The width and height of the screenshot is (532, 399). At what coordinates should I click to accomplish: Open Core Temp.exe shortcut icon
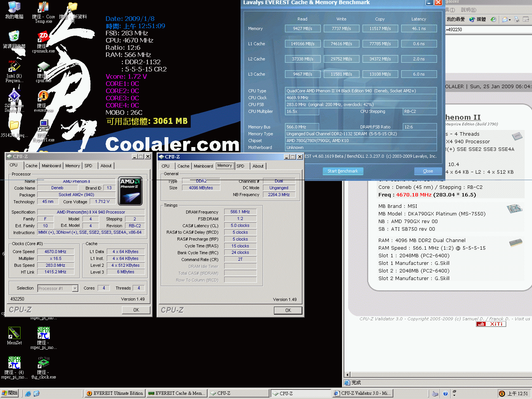tap(43, 12)
